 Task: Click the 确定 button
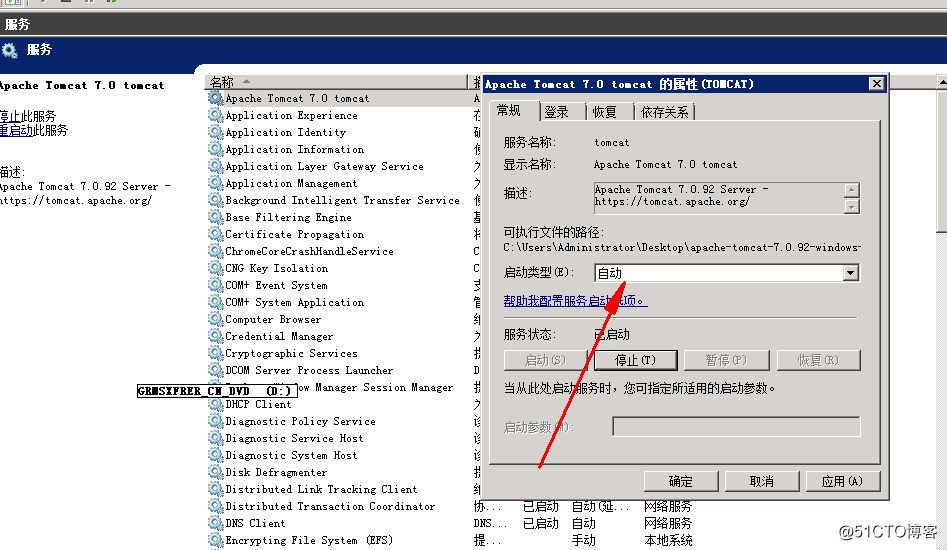click(681, 481)
